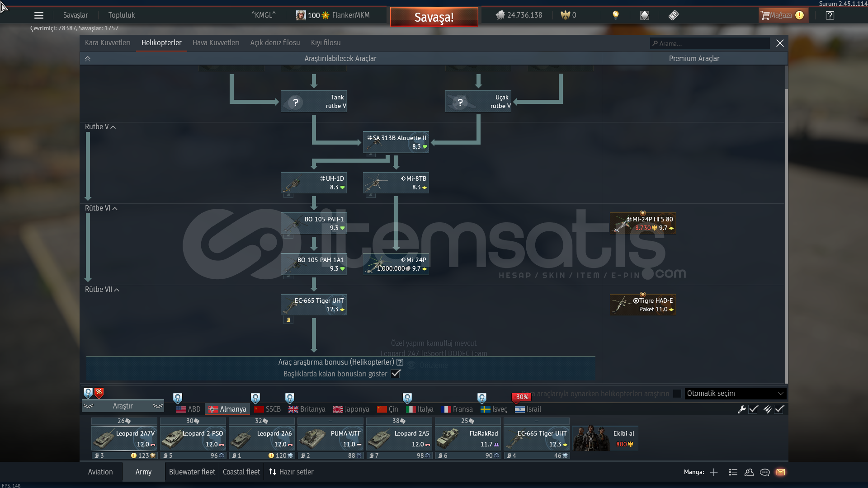Toggle research helicopters with ground vehicles checkbox

click(677, 394)
